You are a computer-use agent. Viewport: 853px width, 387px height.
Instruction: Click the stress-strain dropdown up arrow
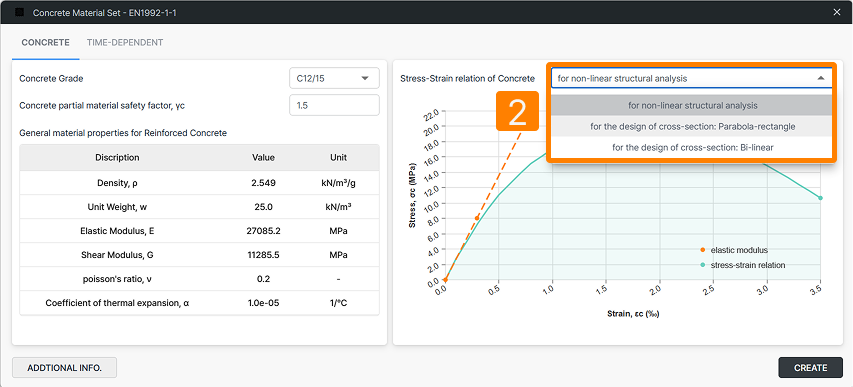(x=820, y=78)
